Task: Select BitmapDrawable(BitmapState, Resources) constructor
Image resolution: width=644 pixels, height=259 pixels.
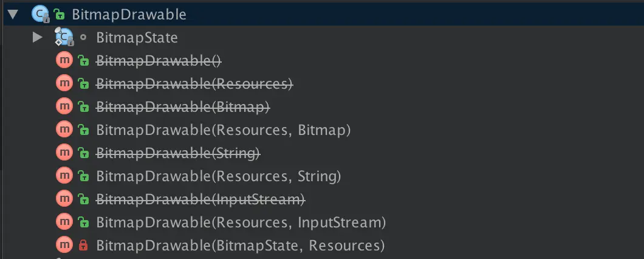Action: click(241, 246)
